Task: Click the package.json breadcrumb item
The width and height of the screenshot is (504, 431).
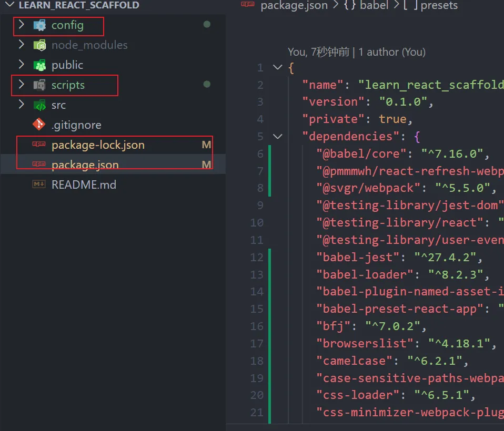Action: (x=294, y=5)
